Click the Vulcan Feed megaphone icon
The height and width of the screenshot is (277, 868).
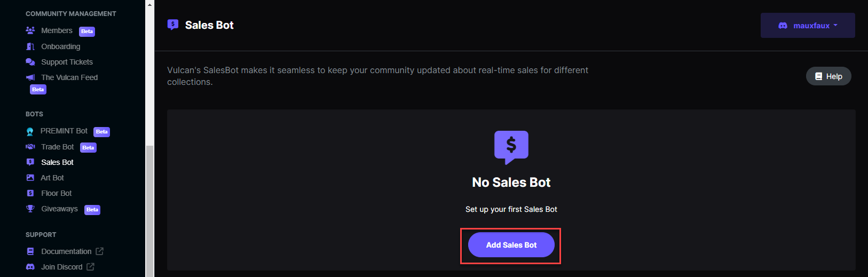point(30,77)
